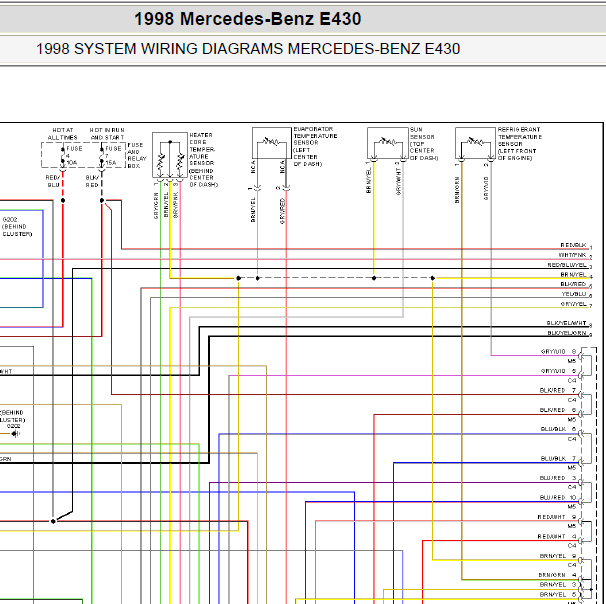Click the 'GRY/VIO 6' connector pin label
606x604 pixels.
(x=558, y=371)
